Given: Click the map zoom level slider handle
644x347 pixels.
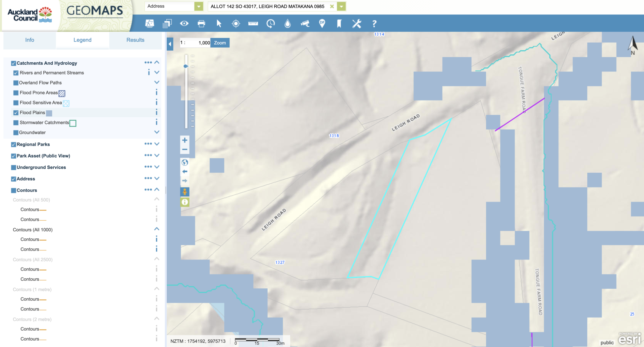Looking at the screenshot, I should pos(186,66).
